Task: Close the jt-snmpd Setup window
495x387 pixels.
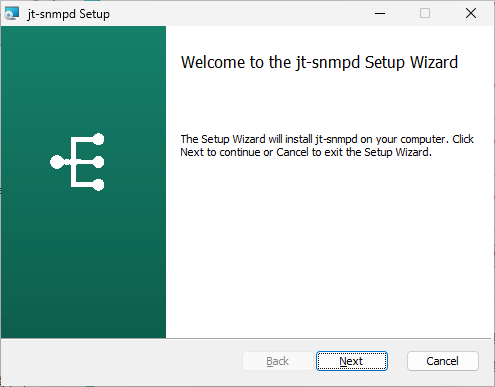Action: point(471,13)
